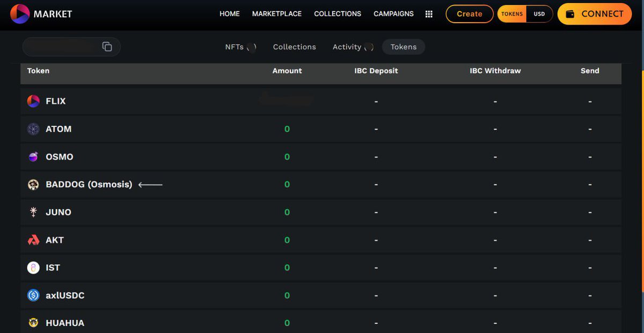This screenshot has height=333, width=644.
Task: Click the BADDOG token icon
Action: pyautogui.click(x=33, y=185)
